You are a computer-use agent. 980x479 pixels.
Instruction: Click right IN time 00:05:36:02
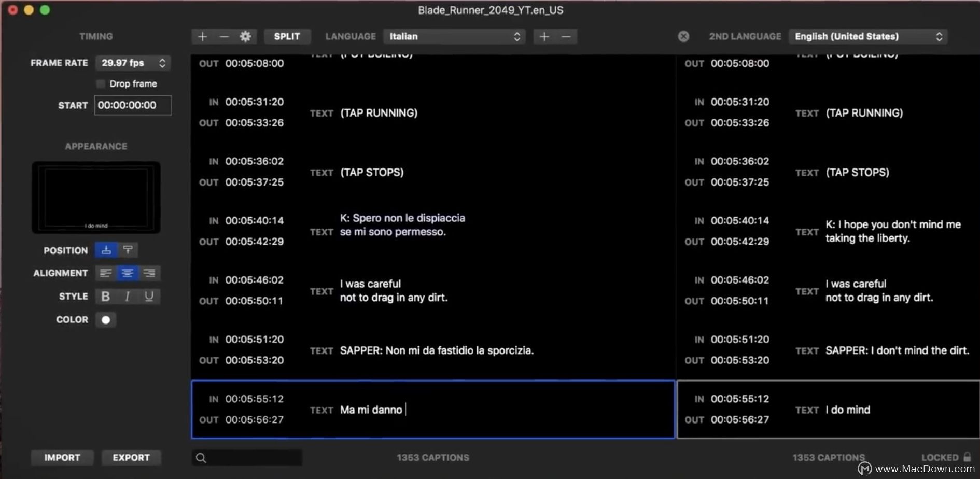[x=740, y=161]
